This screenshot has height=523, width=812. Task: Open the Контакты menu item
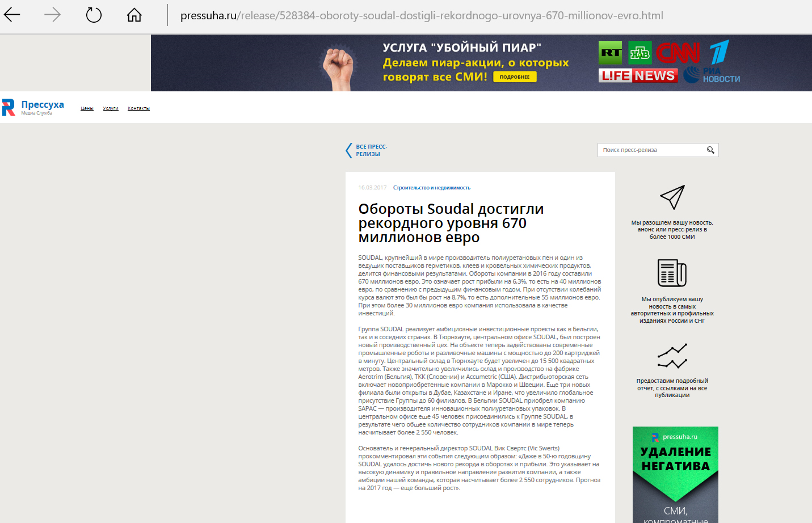tap(138, 108)
